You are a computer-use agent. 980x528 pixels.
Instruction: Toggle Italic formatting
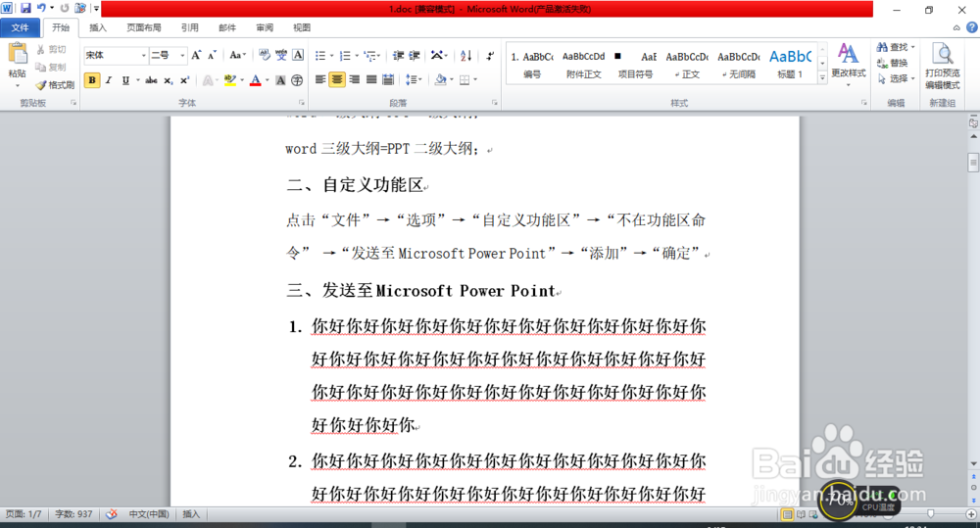click(109, 80)
